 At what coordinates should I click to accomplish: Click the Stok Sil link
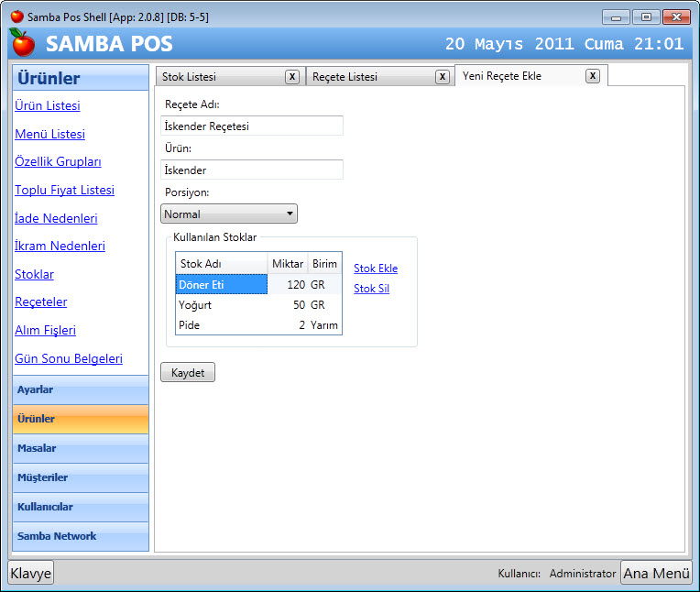pos(371,289)
